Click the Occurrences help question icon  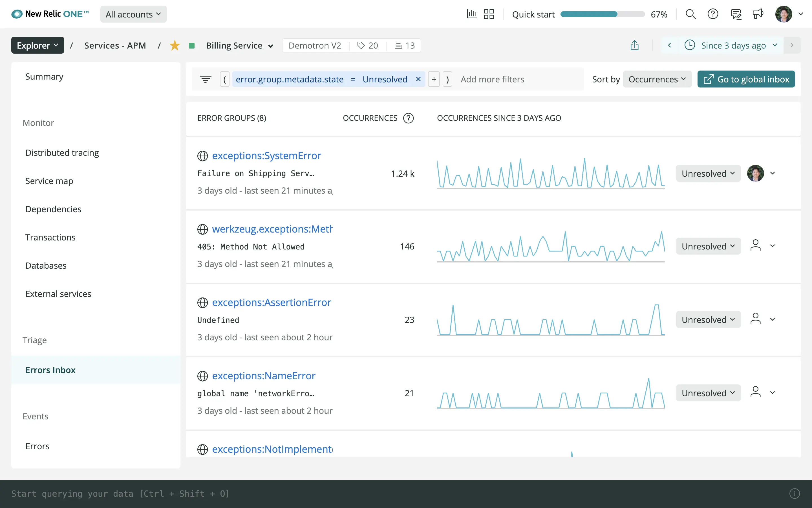pos(408,118)
